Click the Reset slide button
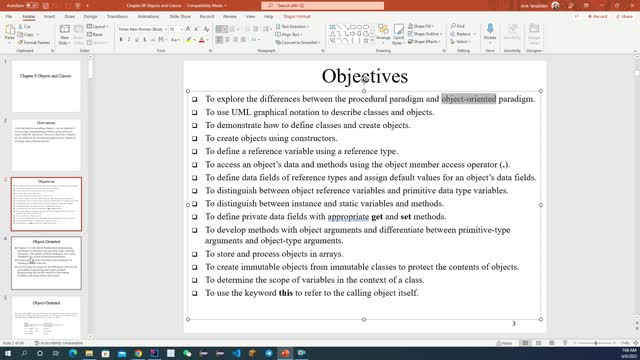 [95, 35]
